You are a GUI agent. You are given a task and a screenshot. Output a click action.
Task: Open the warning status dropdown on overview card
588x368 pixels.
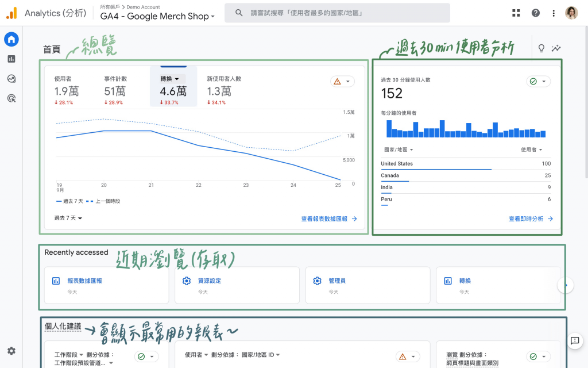342,82
